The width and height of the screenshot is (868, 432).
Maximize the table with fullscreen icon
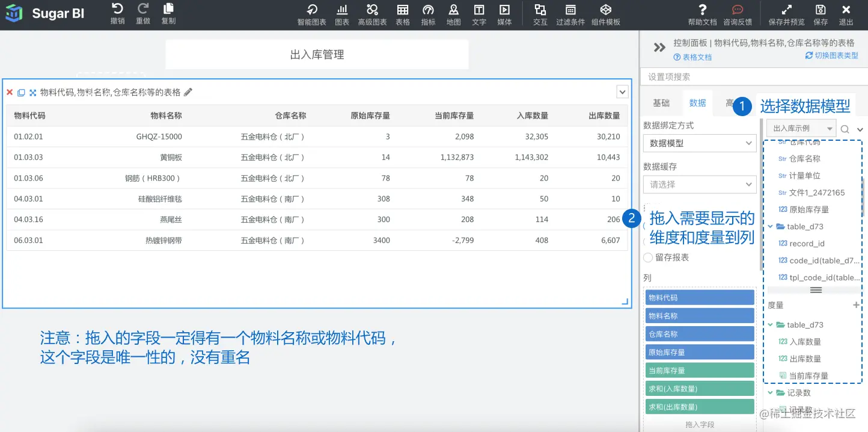33,93
